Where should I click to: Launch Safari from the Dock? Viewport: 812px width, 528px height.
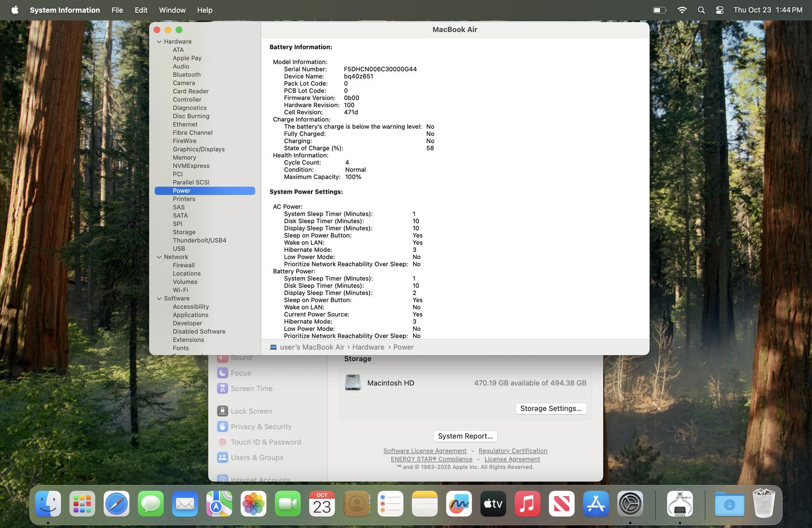tap(116, 504)
